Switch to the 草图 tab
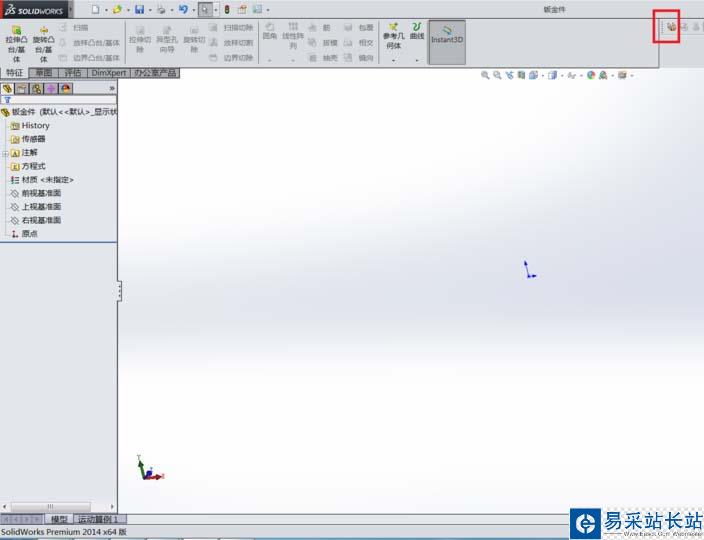This screenshot has width=704, height=540. click(44, 73)
